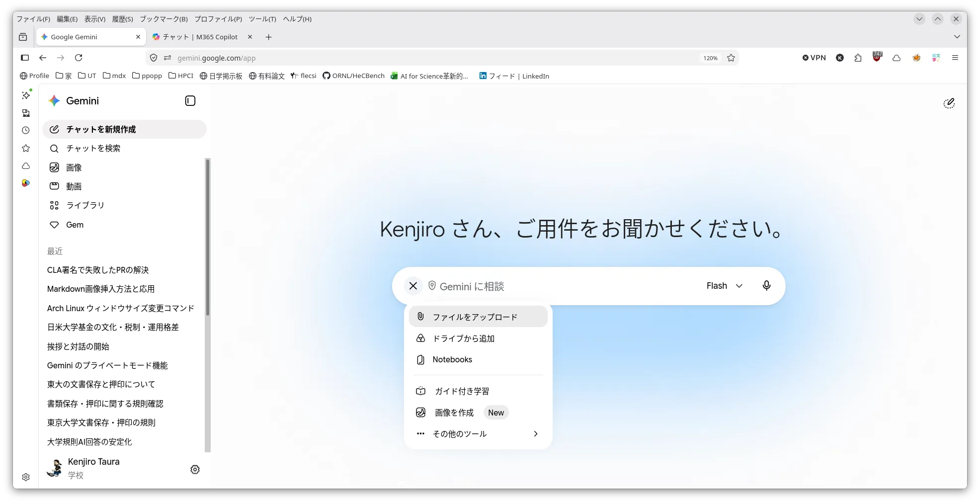
Task: Open ファイル(F) menu
Action: pos(33,19)
